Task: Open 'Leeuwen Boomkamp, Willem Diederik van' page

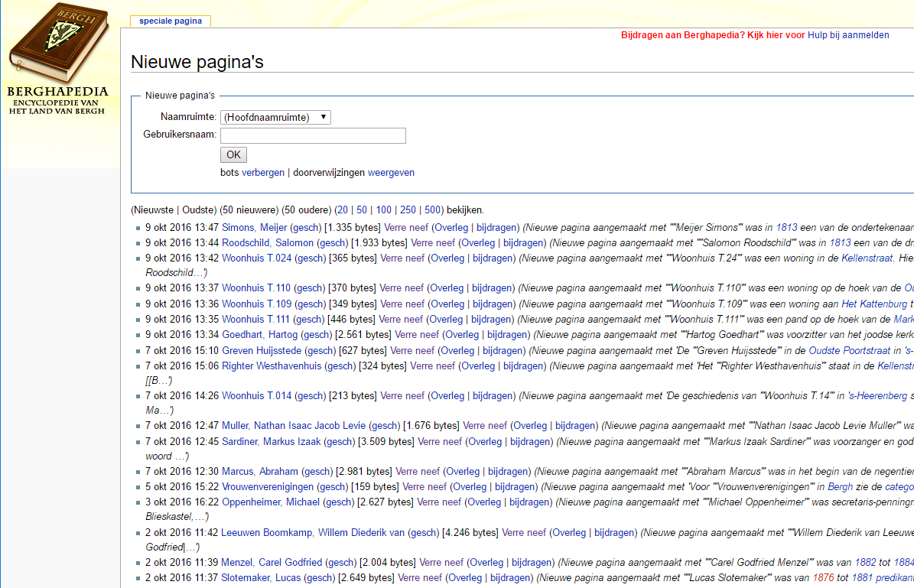Action: (x=312, y=533)
